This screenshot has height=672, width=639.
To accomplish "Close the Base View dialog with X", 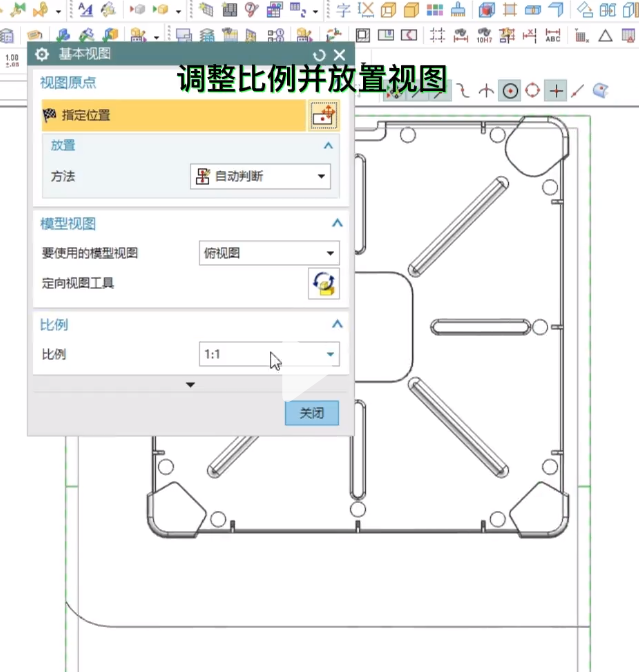I will pos(339,55).
